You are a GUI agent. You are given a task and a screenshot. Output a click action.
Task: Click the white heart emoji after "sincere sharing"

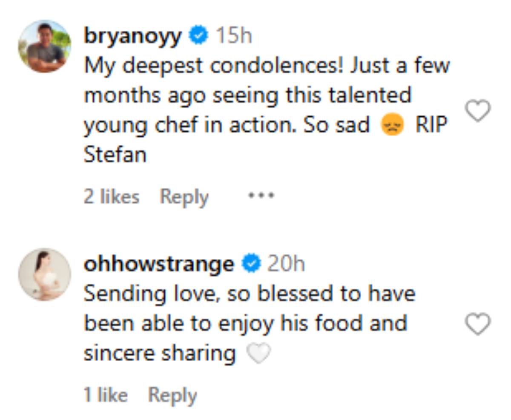[x=259, y=354]
